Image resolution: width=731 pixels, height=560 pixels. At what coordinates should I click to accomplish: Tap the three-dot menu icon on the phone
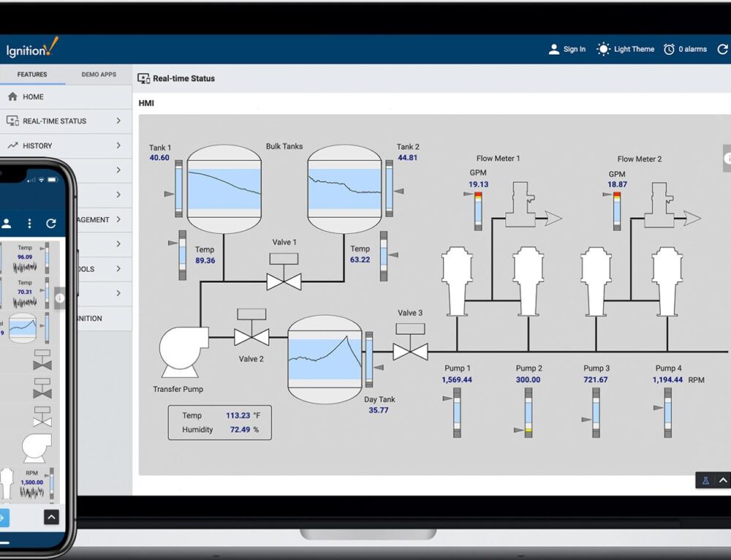[x=29, y=224]
